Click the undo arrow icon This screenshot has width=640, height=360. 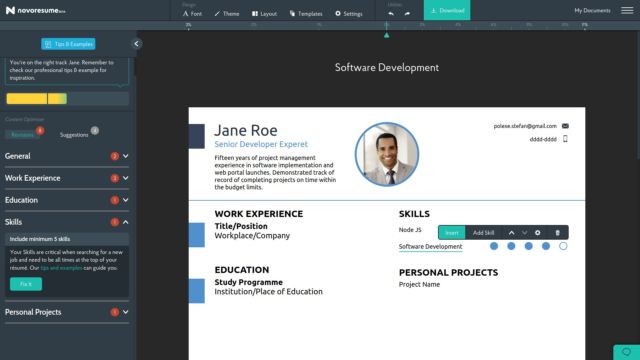[x=391, y=13]
